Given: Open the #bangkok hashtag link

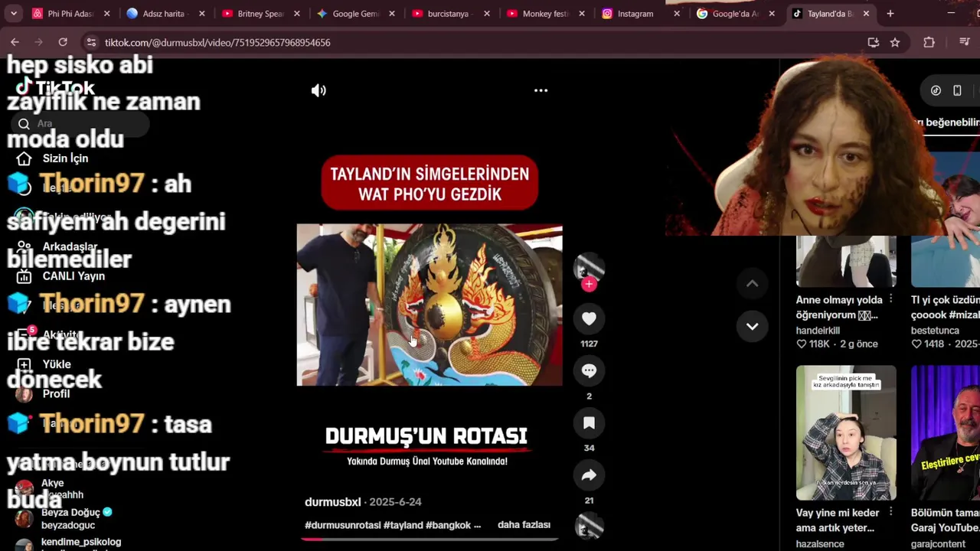Looking at the screenshot, I should pyautogui.click(x=449, y=525).
